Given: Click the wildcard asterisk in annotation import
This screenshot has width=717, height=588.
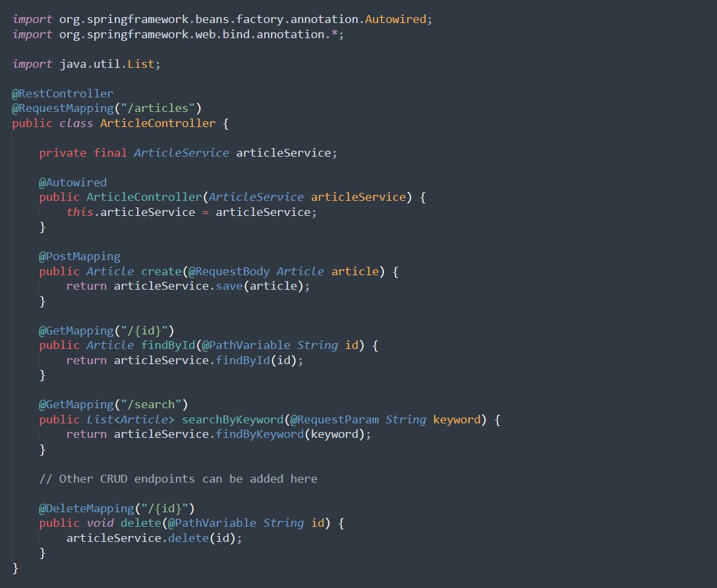Looking at the screenshot, I should 334,34.
